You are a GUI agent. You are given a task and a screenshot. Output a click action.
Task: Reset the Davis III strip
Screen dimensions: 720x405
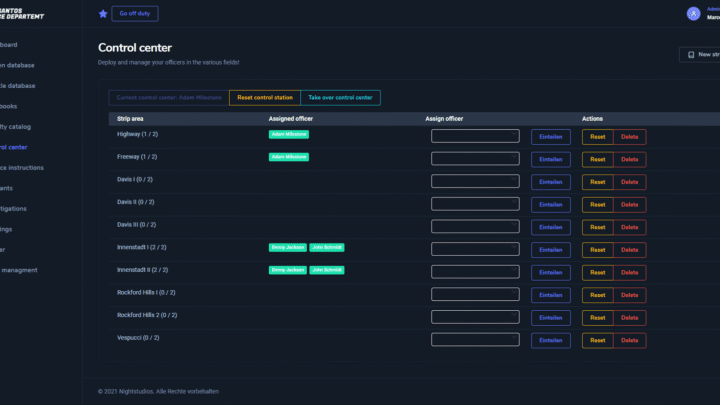pos(597,227)
